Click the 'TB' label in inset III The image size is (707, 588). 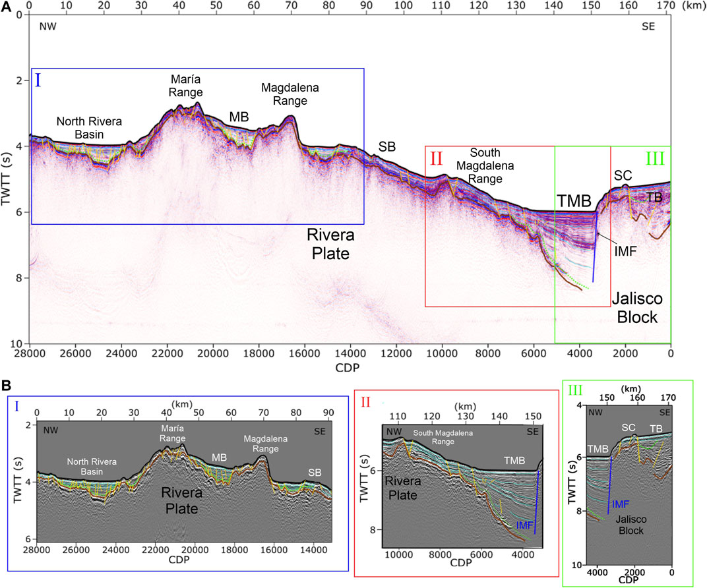(656, 428)
